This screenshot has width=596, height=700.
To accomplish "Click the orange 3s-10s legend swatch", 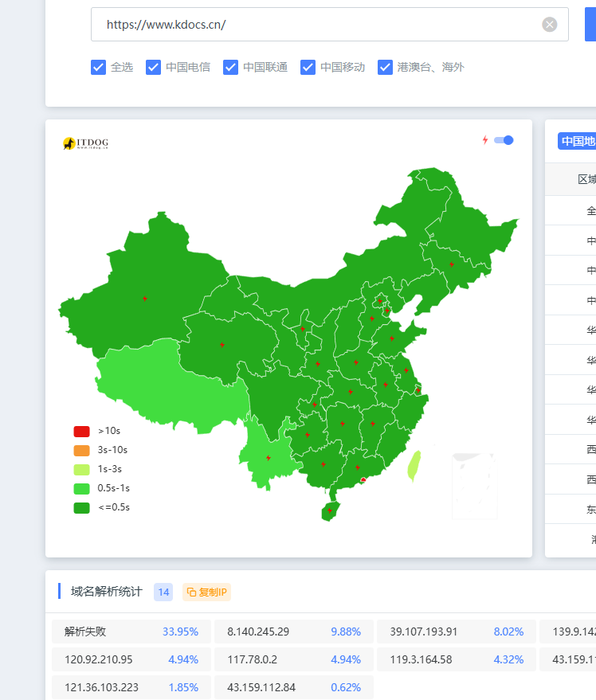I will [x=81, y=450].
